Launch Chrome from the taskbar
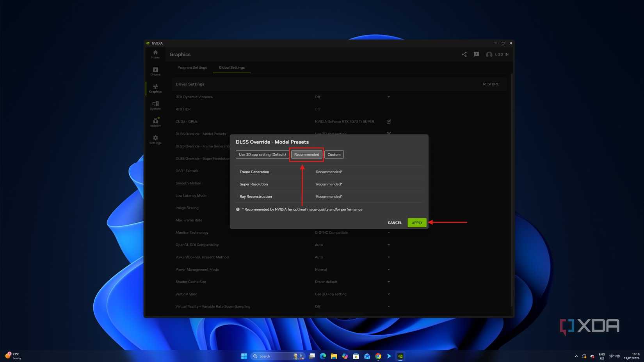 [x=377, y=356]
